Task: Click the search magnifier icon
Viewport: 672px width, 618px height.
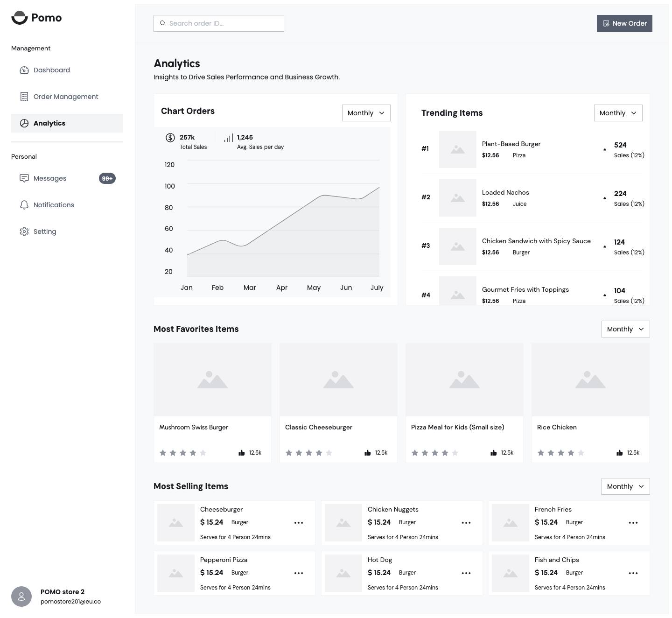Action: (x=163, y=23)
